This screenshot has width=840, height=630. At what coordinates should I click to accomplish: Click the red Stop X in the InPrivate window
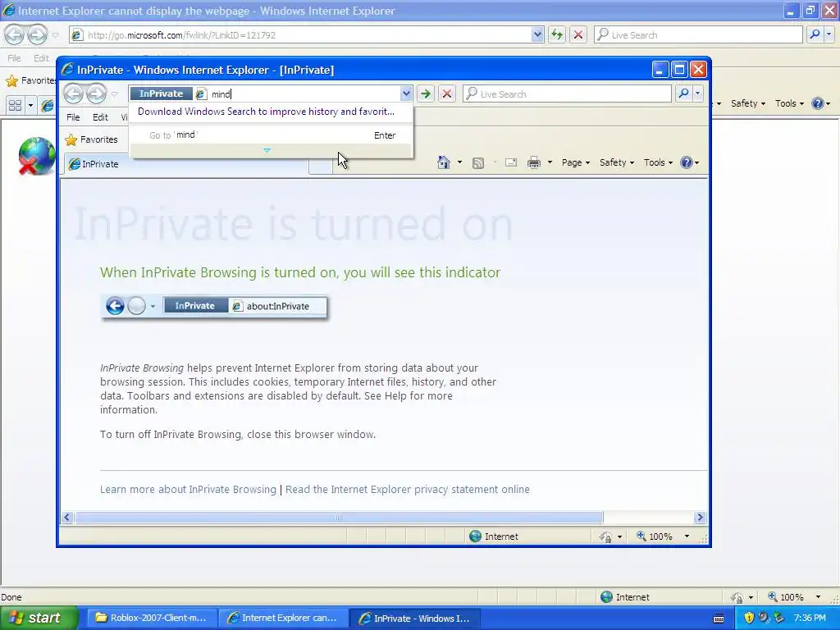(x=447, y=94)
